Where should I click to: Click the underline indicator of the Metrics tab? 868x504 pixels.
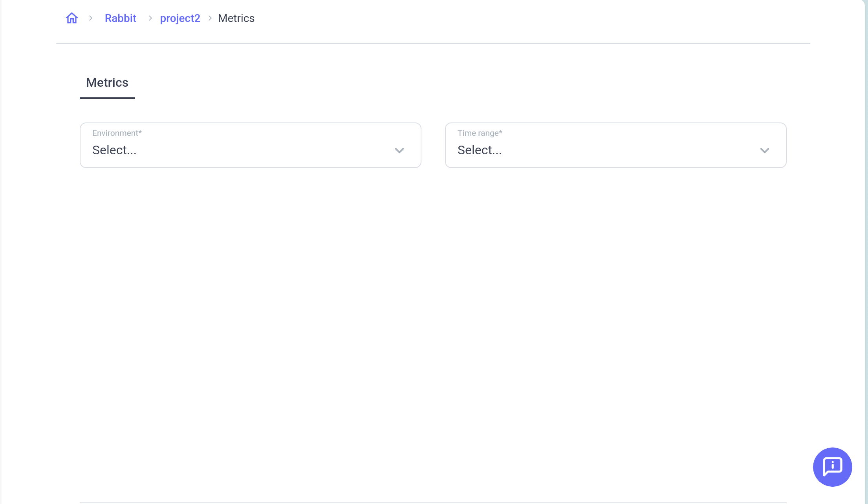click(107, 98)
